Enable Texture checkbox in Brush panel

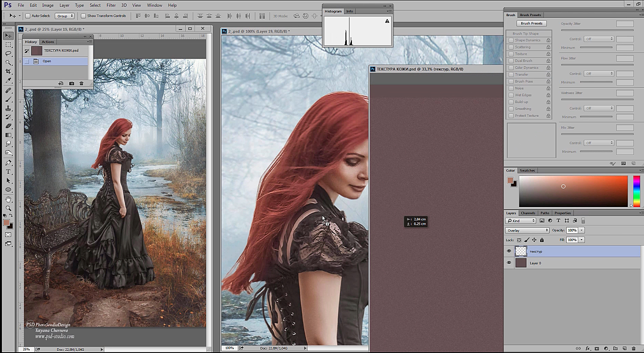[x=511, y=54]
